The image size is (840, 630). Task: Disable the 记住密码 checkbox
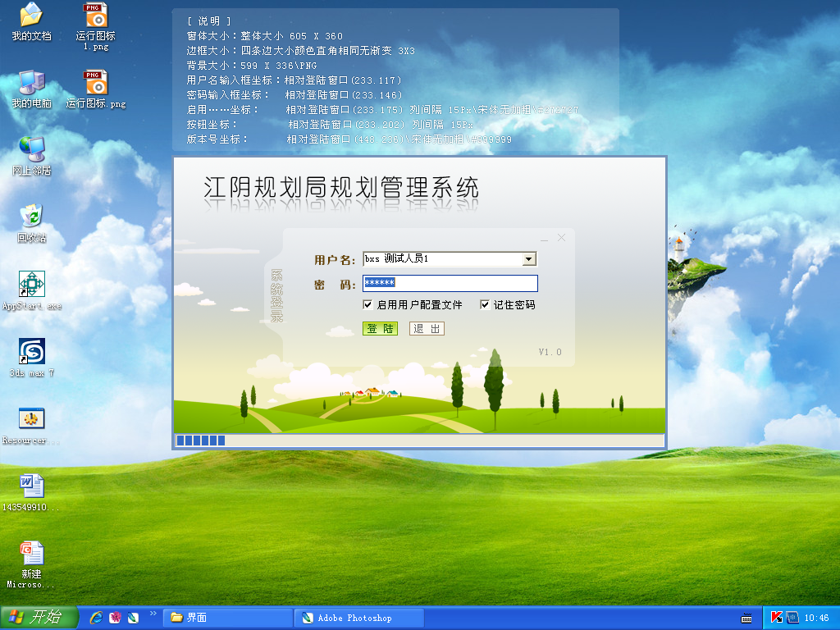click(x=484, y=304)
